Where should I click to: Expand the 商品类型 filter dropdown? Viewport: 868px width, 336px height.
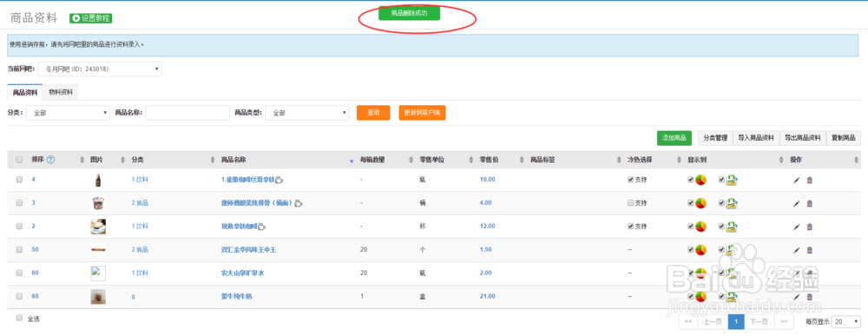tap(307, 113)
